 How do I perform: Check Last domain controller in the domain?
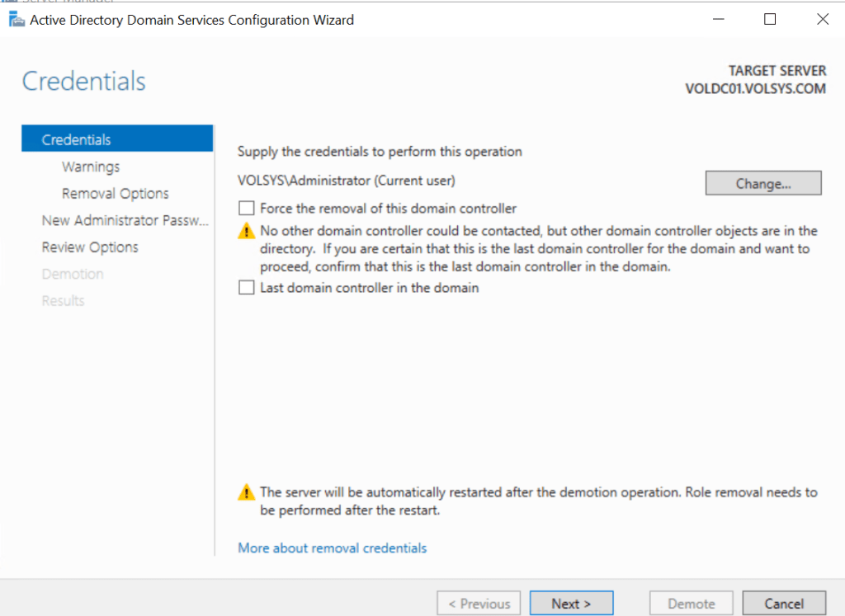pos(246,288)
